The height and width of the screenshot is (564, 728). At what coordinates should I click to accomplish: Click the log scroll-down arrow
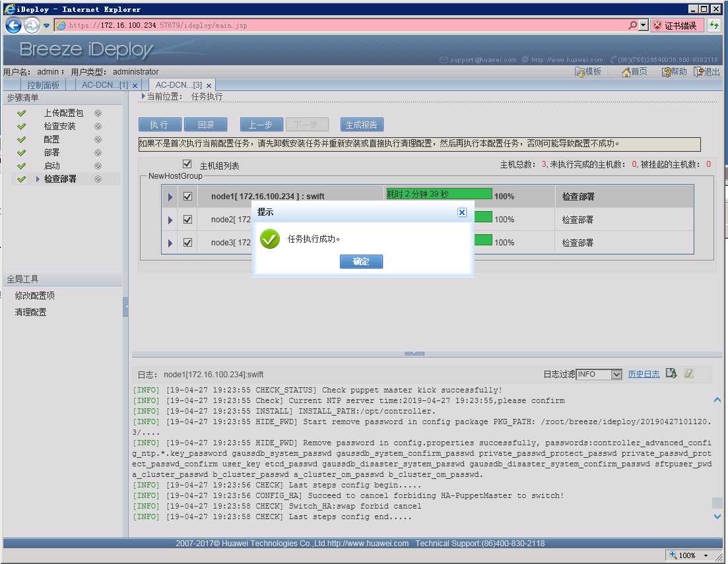pyautogui.click(x=717, y=517)
